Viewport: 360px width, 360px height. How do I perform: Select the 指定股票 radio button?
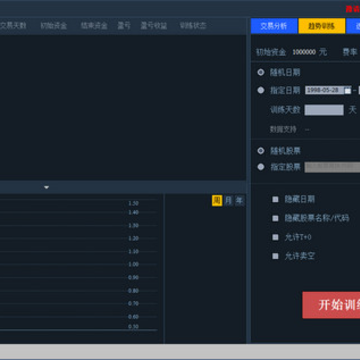[x=261, y=167]
